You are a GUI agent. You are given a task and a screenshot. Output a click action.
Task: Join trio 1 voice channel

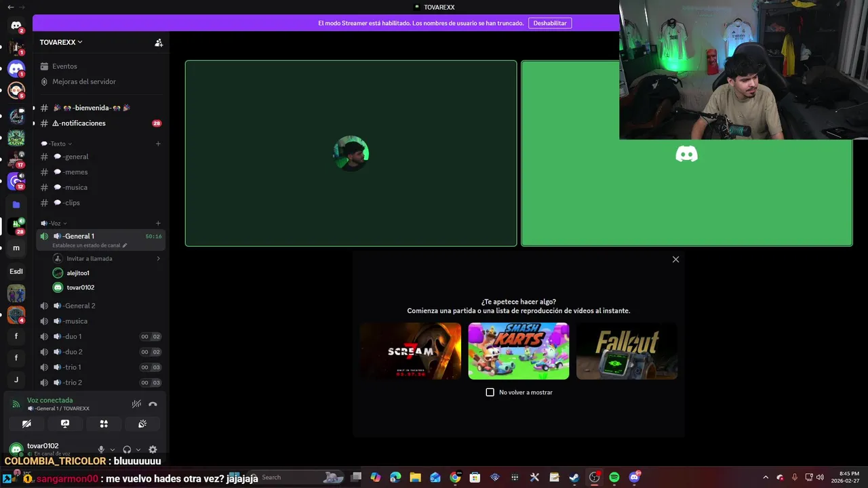tap(100, 367)
